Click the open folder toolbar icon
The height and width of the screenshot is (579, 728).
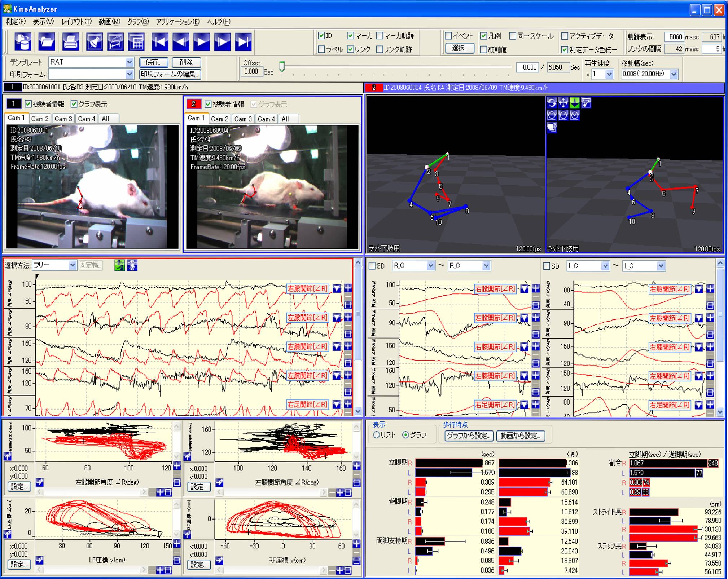point(47,41)
